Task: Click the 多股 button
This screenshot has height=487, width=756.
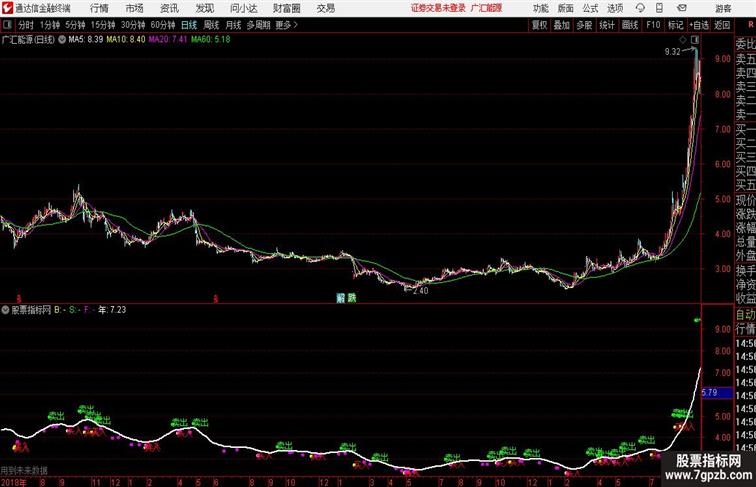Action: (x=584, y=25)
